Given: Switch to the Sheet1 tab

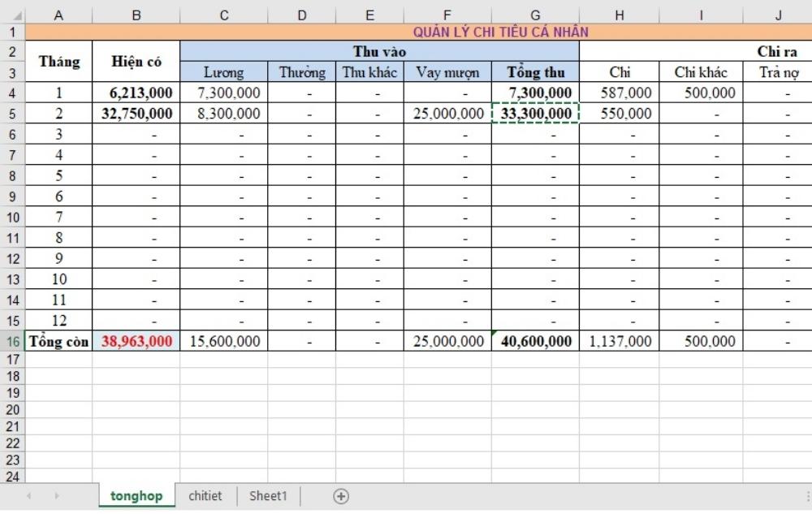Looking at the screenshot, I should [268, 496].
